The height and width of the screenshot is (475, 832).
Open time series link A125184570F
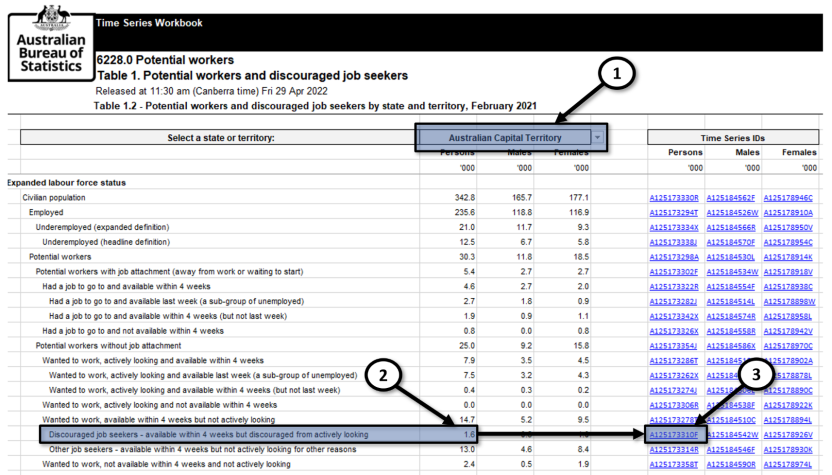point(731,243)
